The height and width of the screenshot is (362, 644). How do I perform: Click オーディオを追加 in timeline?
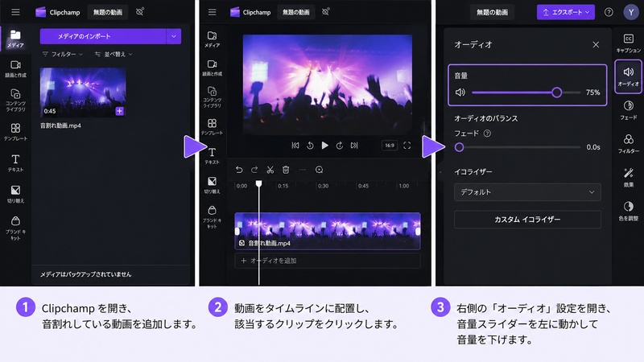pos(328,261)
